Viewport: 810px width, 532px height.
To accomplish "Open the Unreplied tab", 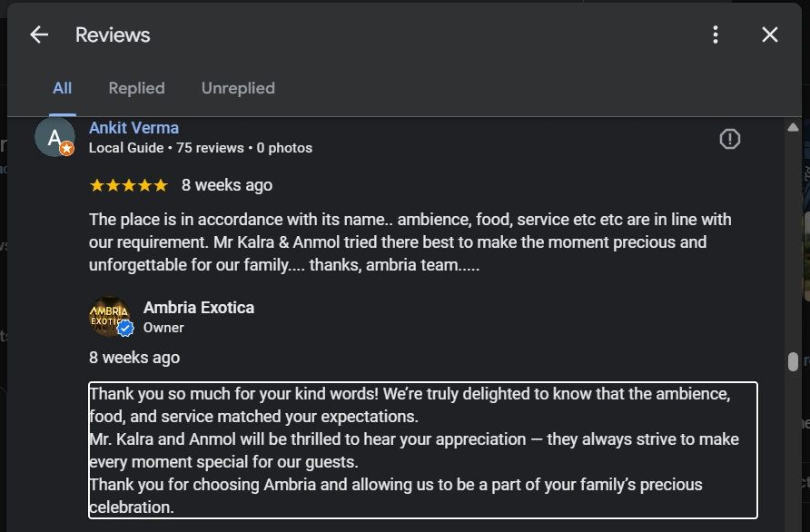I will [238, 88].
